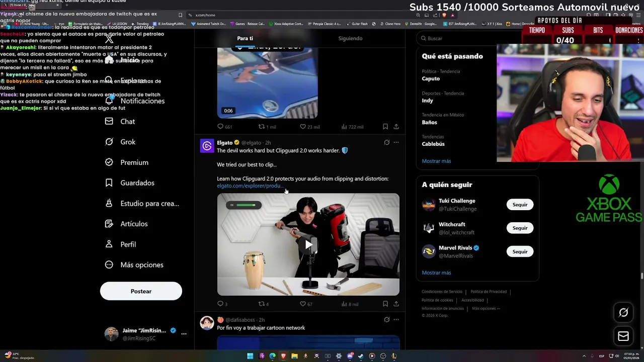The height and width of the screenshot is (362, 644).
Task: Open Perfil person icon in sidebar
Action: pyautogui.click(x=109, y=244)
